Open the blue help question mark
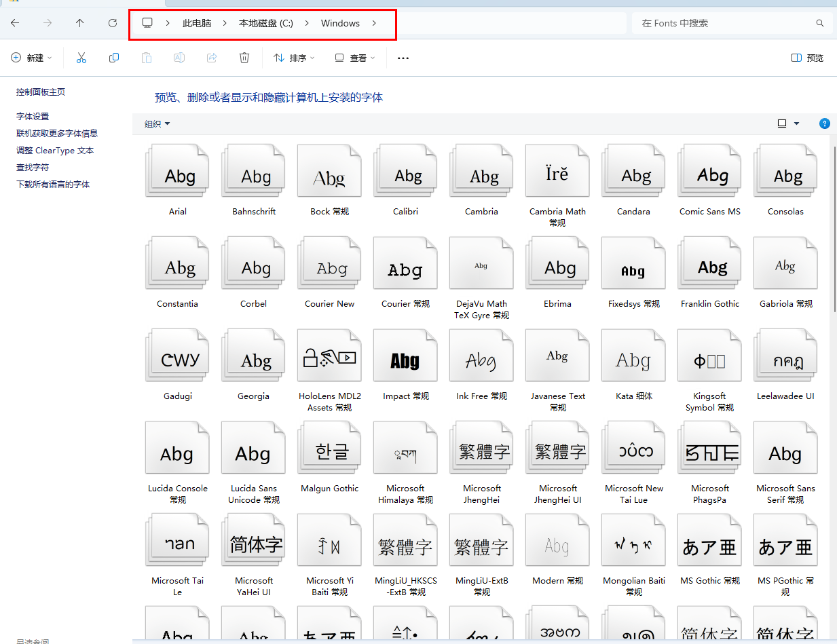 point(825,124)
